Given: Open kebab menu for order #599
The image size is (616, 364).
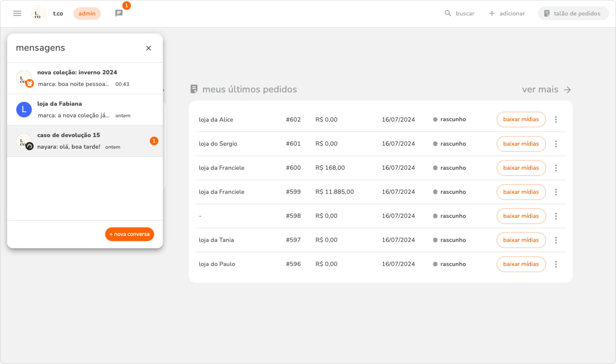Looking at the screenshot, I should [556, 192].
